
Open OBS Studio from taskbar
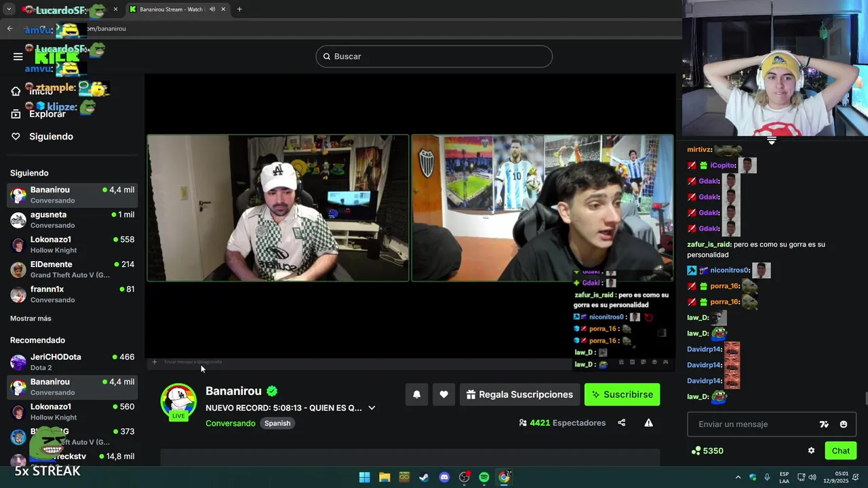[465, 477]
